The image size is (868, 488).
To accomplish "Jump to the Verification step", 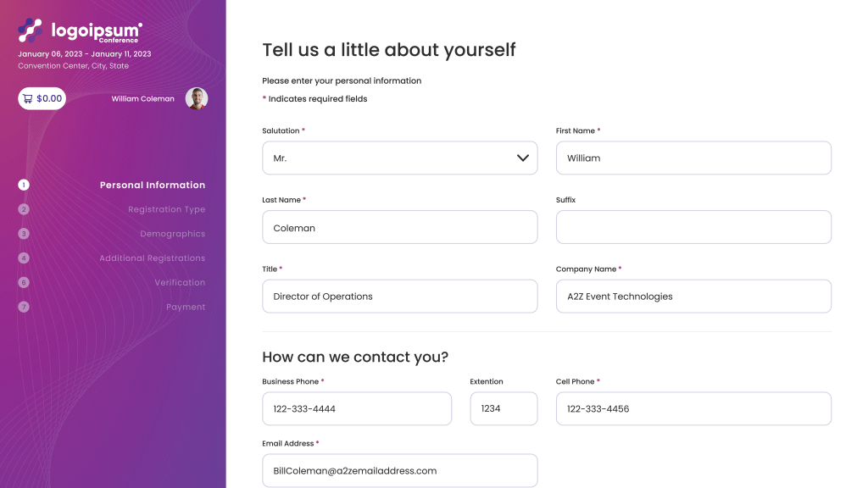I will click(x=180, y=282).
